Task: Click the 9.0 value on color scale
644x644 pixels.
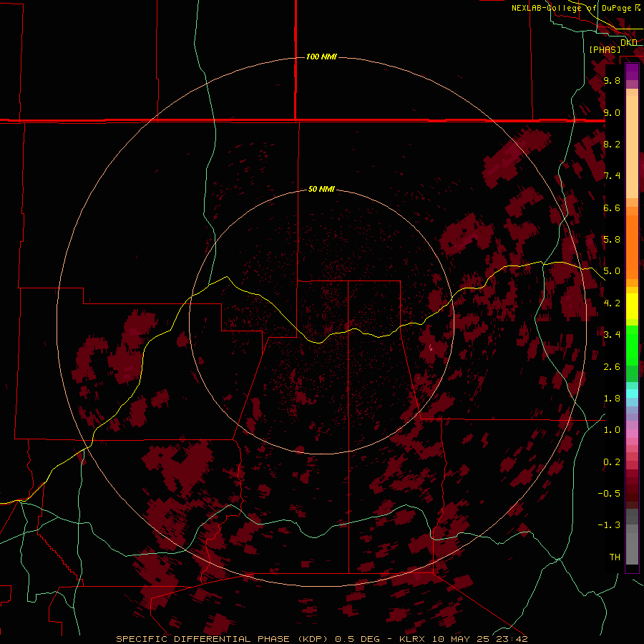Action: [612, 112]
